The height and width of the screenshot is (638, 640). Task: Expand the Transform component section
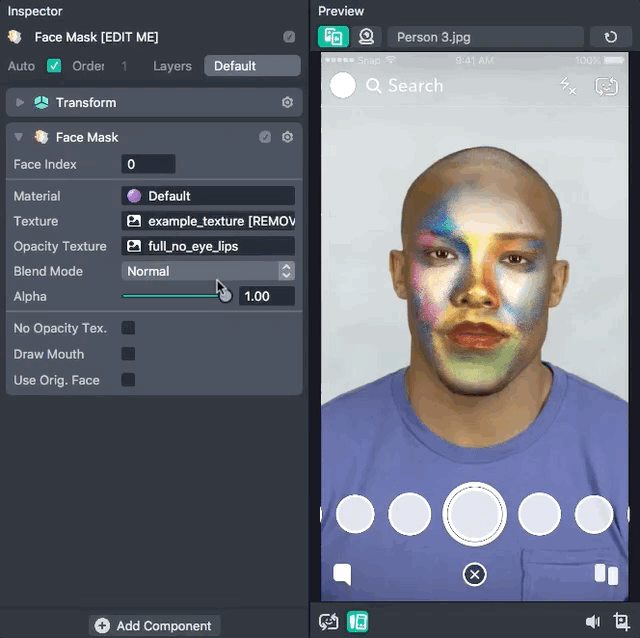(20, 103)
